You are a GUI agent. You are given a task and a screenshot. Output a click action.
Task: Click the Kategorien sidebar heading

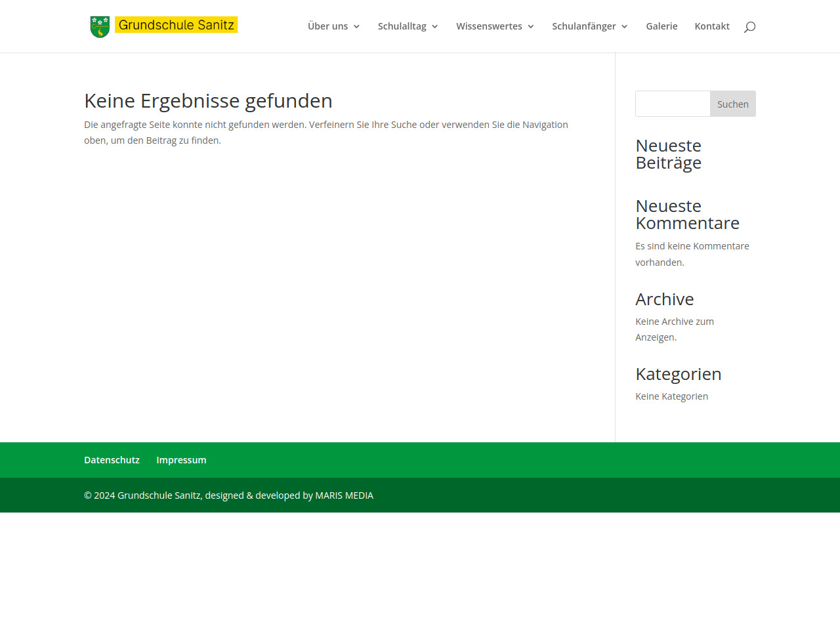(678, 374)
